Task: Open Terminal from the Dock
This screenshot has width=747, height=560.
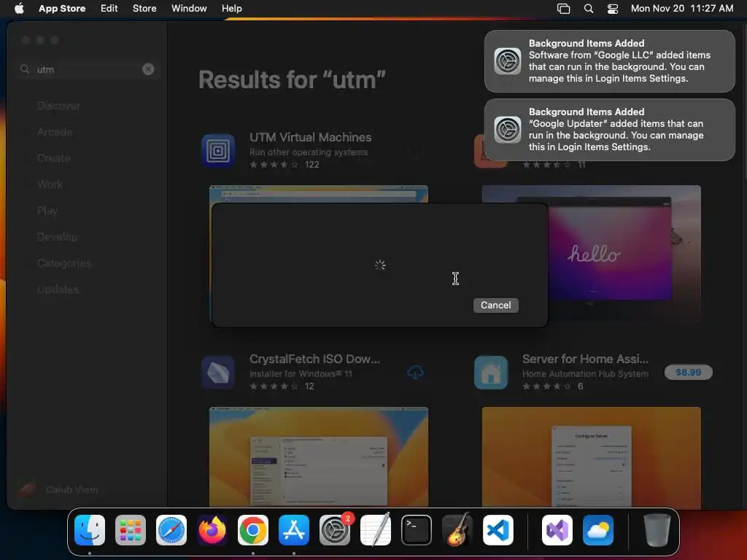Action: [x=417, y=530]
